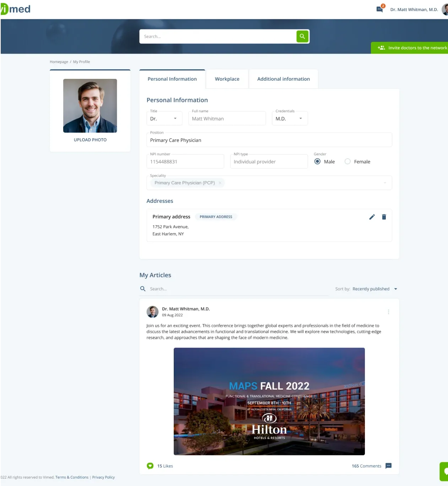Click the article author name Dr. Matt Whitman
This screenshot has width=448, height=486.
pos(186,309)
